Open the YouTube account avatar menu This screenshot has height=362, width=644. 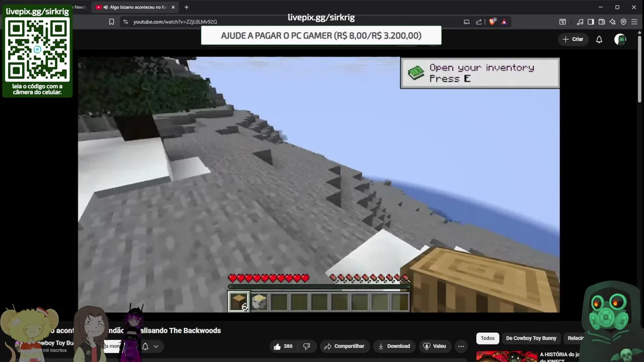click(620, 39)
